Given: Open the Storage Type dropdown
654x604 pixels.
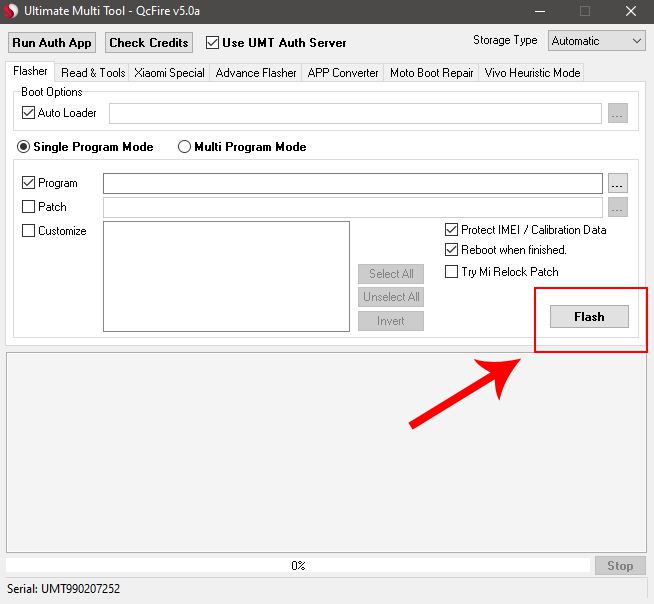Looking at the screenshot, I should pyautogui.click(x=596, y=41).
